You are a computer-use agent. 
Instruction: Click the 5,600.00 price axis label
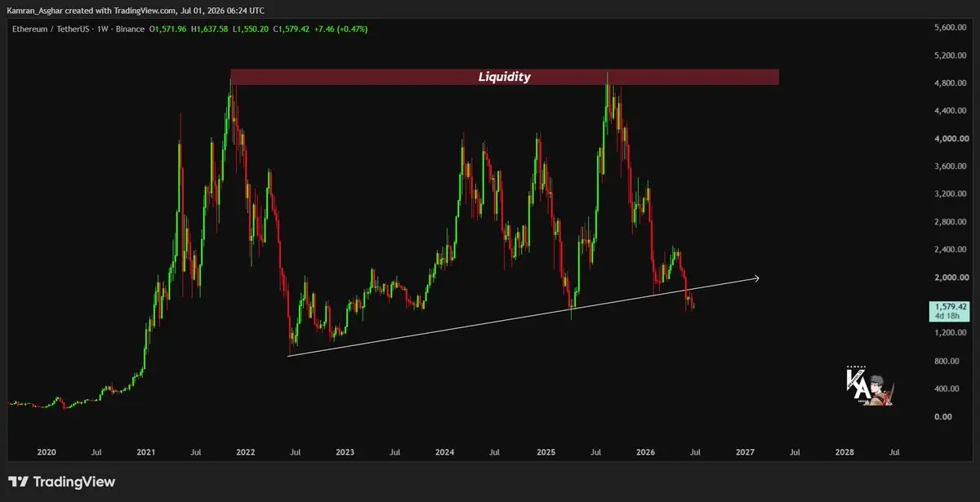click(x=950, y=28)
